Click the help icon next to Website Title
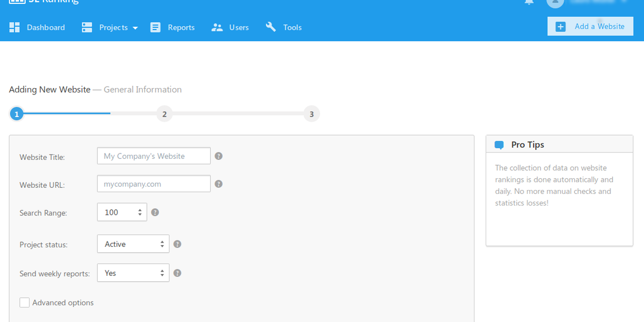 click(218, 156)
